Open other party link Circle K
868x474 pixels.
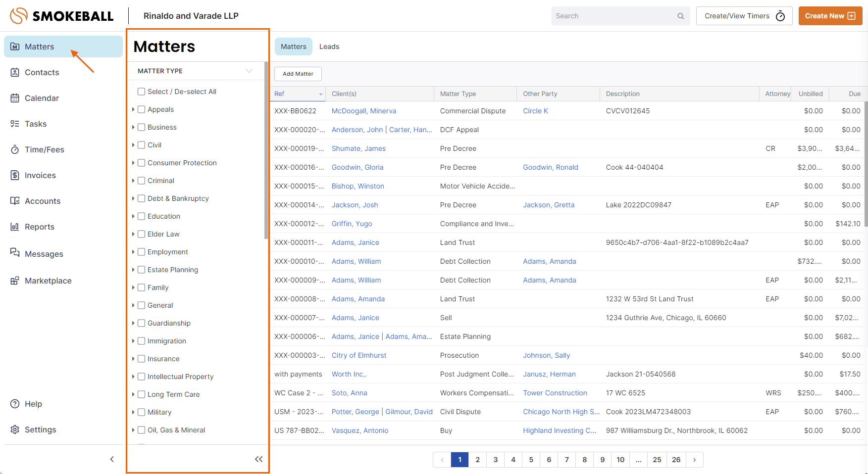535,111
